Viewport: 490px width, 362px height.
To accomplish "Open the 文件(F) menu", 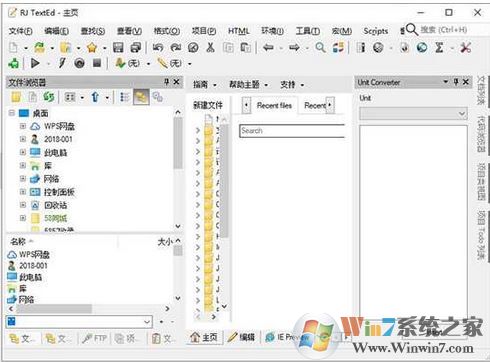I will 21,31.
